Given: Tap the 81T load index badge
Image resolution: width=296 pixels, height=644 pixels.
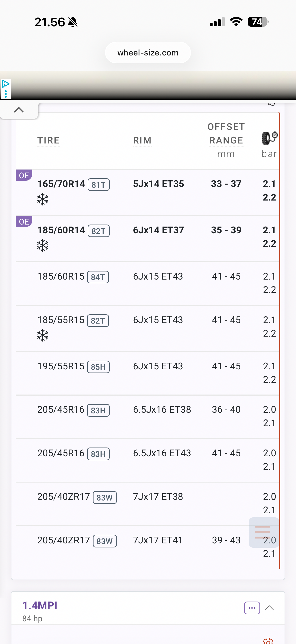Looking at the screenshot, I should 98,185.
